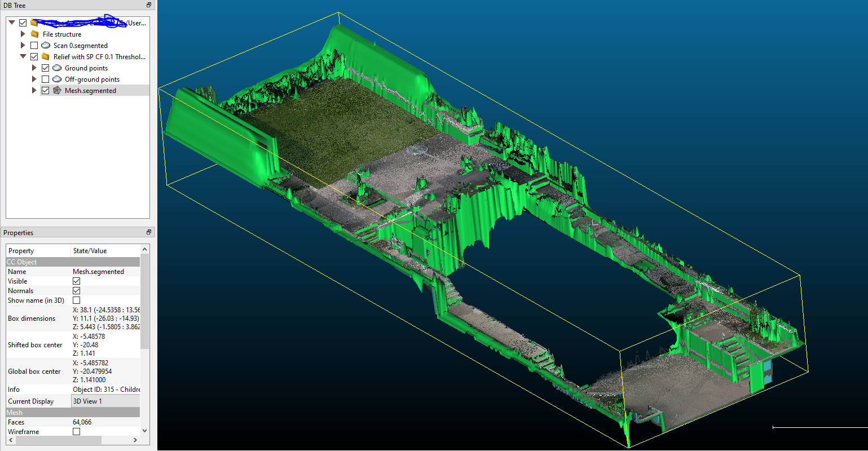This screenshot has height=451, width=868.
Task: Click the Properties horizontal scrollbar right arrow
Action: pos(135,440)
